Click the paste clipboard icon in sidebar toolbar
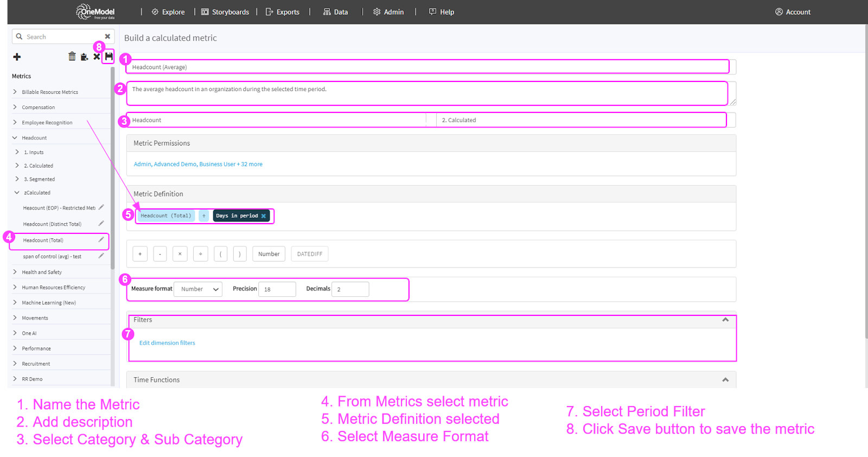The image size is (868, 457). (x=84, y=57)
